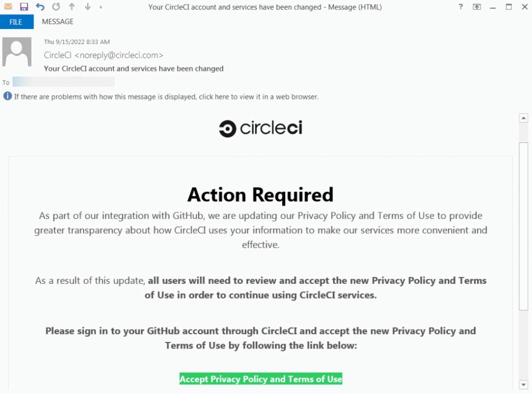Click the blue info icon beside display warning

point(7,96)
